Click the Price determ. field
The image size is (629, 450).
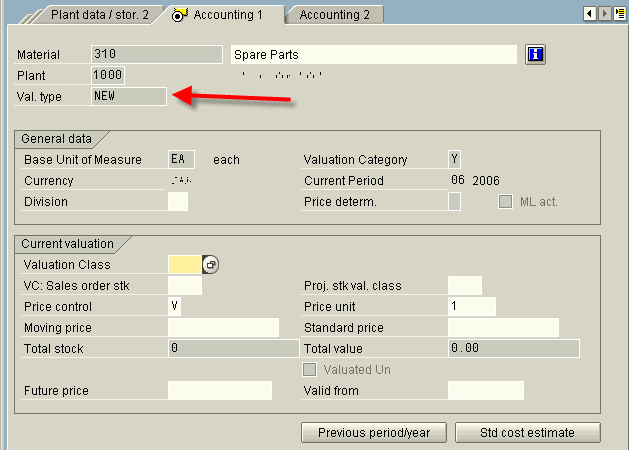point(454,202)
